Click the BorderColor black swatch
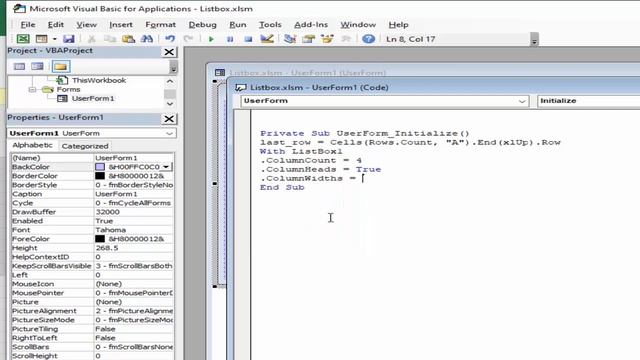 (100, 176)
